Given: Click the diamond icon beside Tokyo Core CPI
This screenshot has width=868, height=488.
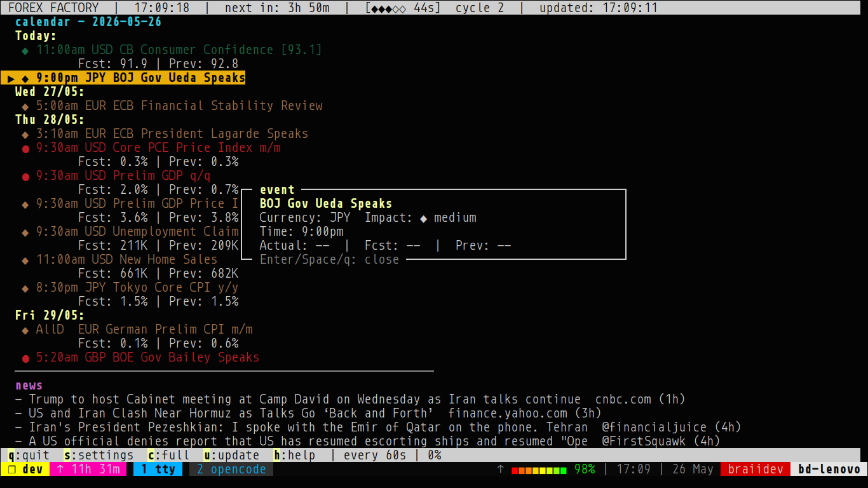Looking at the screenshot, I should point(25,288).
